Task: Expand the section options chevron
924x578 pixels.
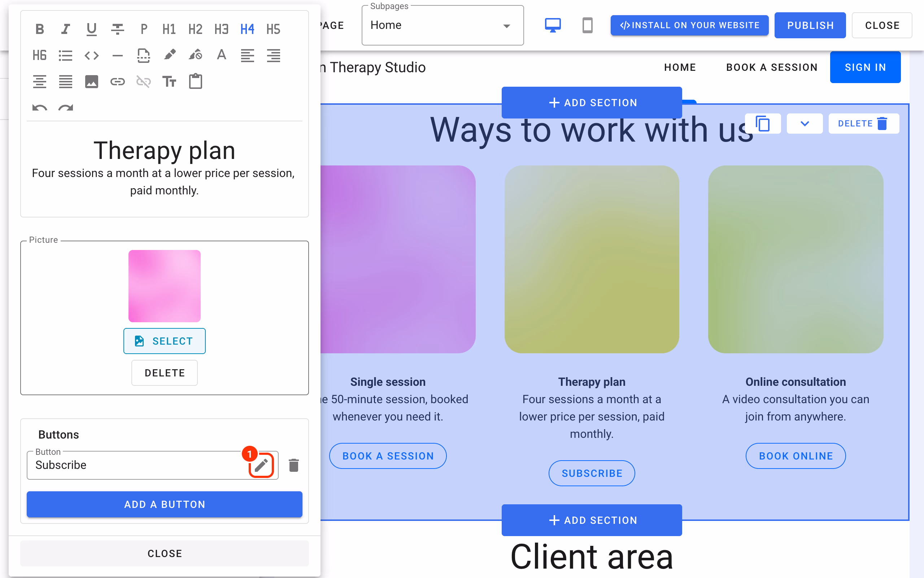Action: click(805, 124)
